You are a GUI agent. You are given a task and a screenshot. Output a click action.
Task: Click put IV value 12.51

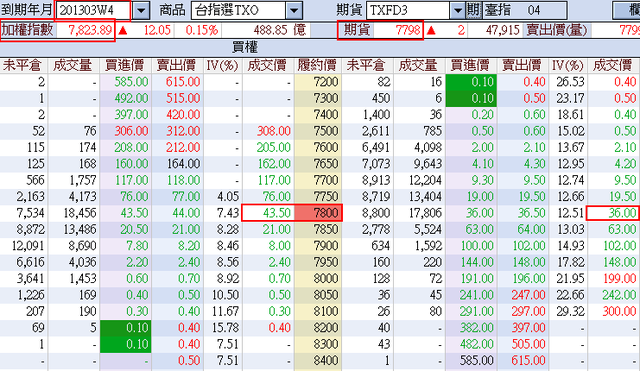point(570,213)
